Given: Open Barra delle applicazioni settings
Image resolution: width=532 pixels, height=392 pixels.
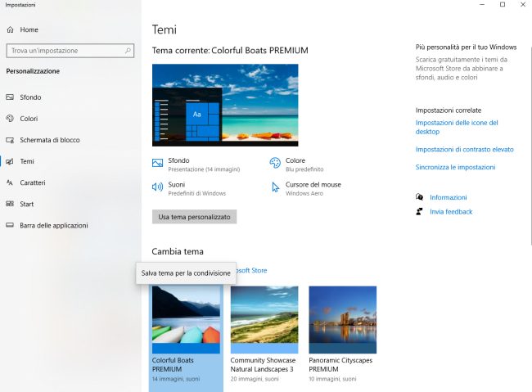Looking at the screenshot, I should 70,225.
